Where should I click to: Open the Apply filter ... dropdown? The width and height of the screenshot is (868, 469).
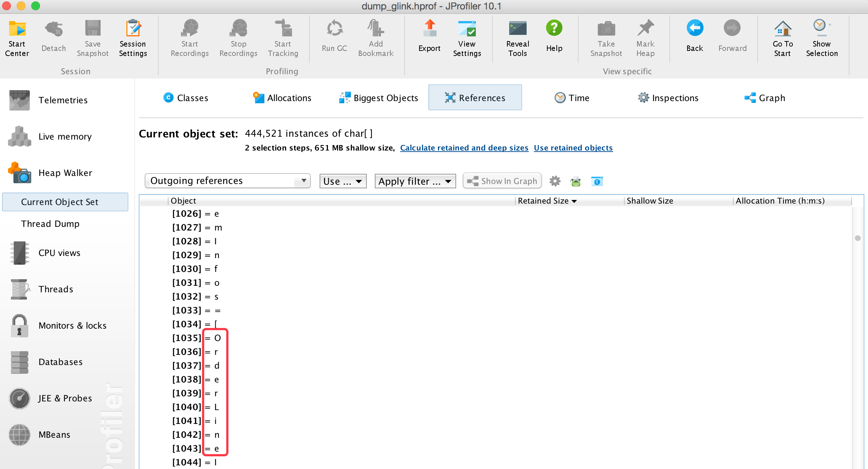[415, 181]
